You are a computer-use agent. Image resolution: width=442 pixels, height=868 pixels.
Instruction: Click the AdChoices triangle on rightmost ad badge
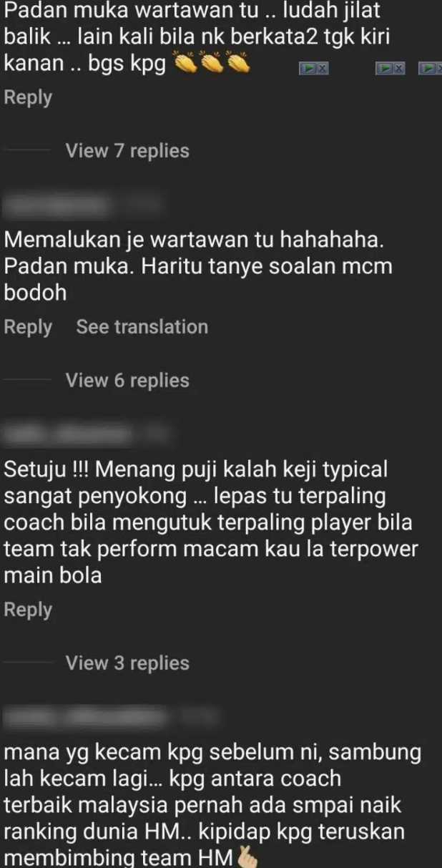429,69
